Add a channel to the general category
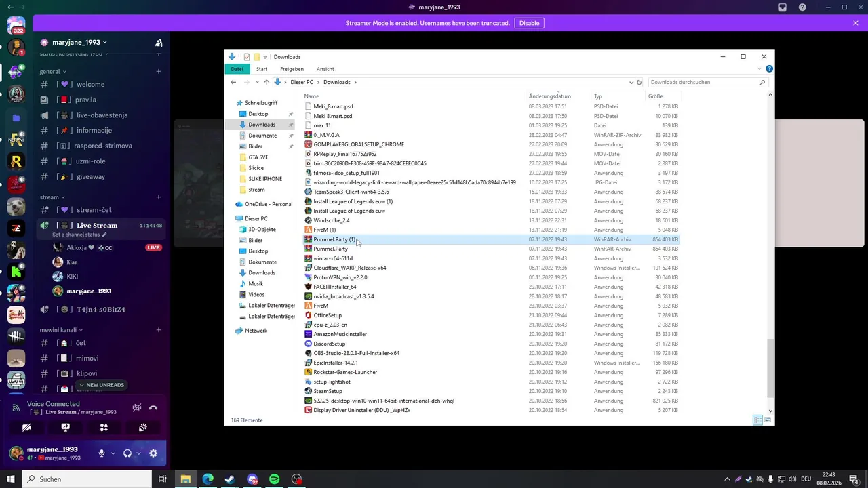Image resolution: width=868 pixels, height=488 pixels. click(x=159, y=71)
